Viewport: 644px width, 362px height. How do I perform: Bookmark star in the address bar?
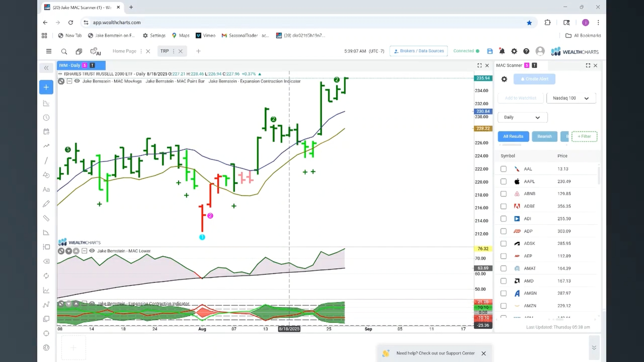coord(529,22)
